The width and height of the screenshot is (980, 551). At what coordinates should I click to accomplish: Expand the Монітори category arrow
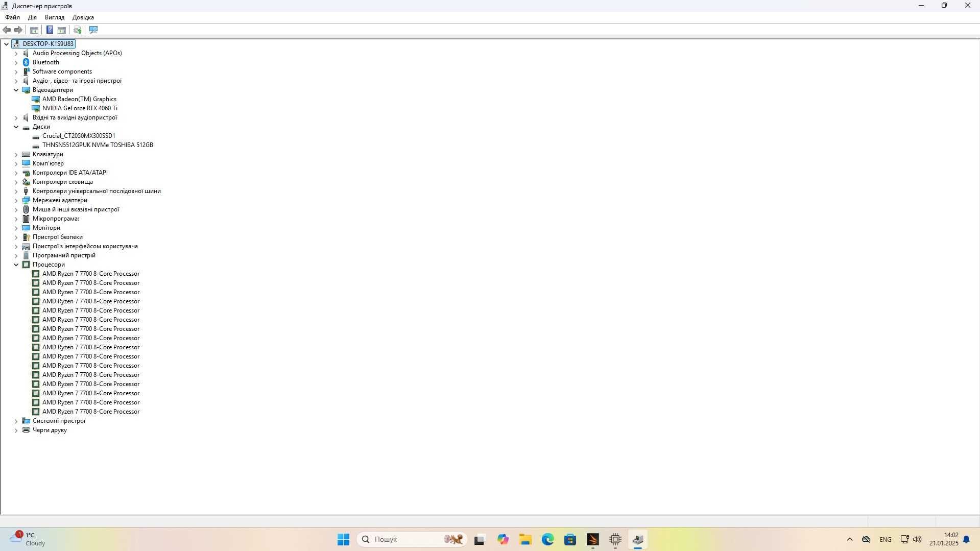[x=16, y=228]
